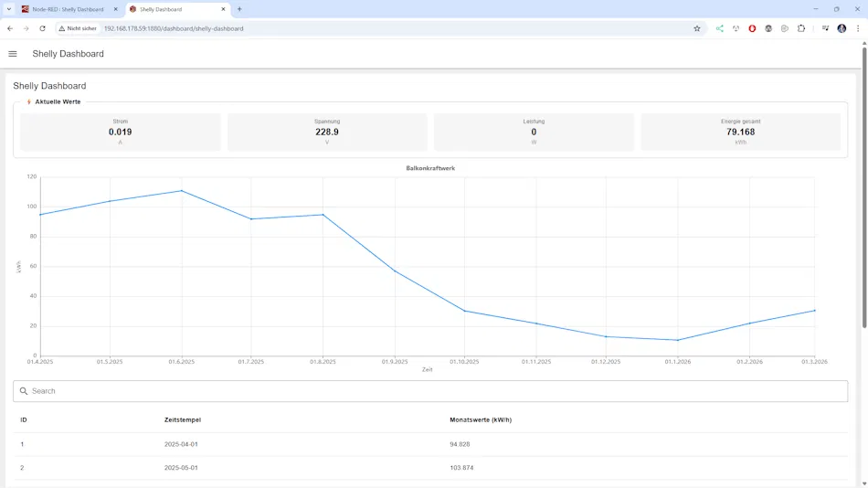
Task: Open the browser extensions puzzle icon
Action: click(x=801, y=28)
